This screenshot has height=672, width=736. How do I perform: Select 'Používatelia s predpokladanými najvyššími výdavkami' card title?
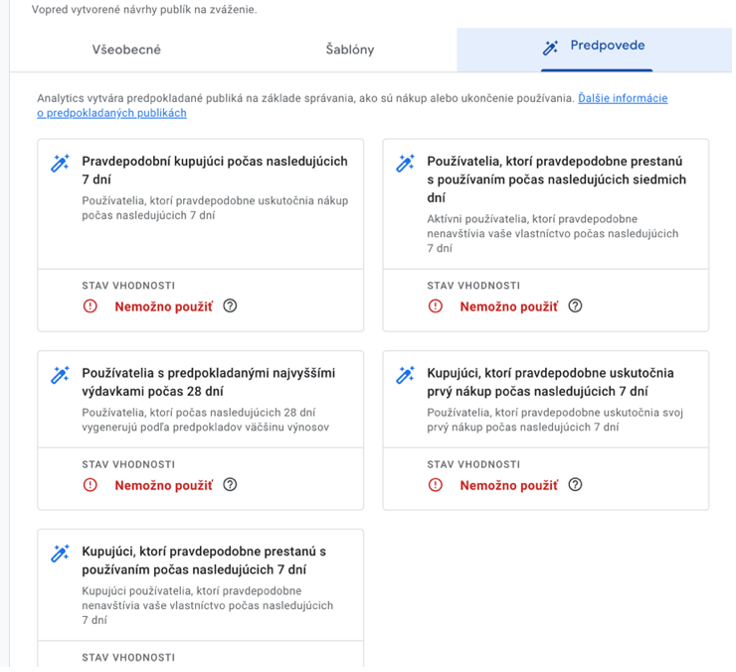(x=208, y=382)
